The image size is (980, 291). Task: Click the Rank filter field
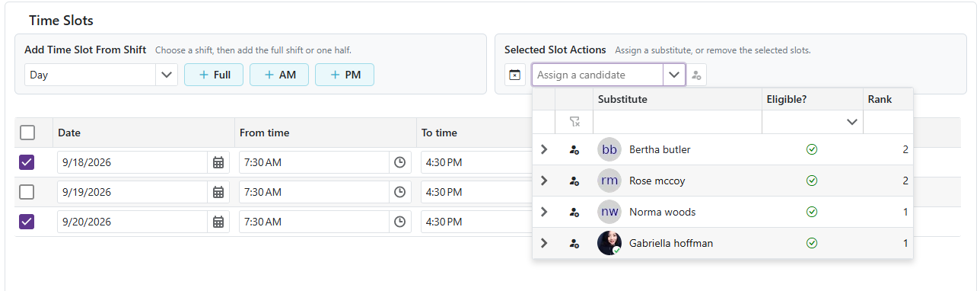pos(887,122)
